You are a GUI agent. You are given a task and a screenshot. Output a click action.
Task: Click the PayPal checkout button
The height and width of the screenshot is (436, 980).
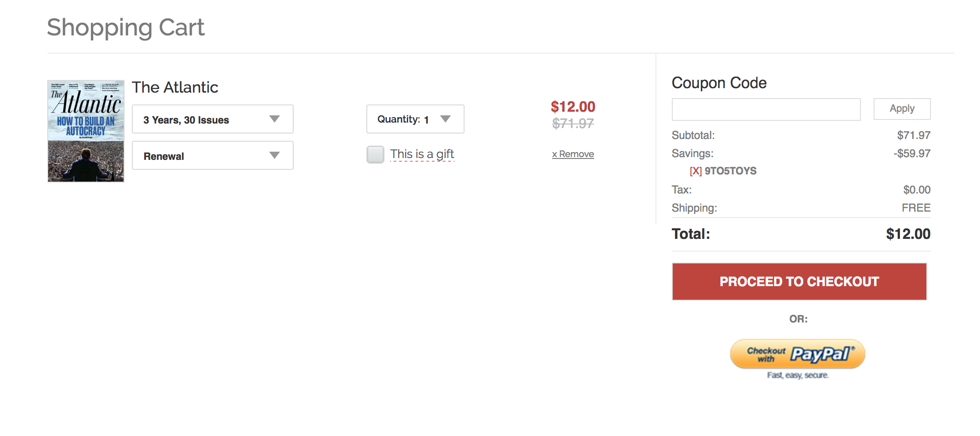click(x=797, y=354)
